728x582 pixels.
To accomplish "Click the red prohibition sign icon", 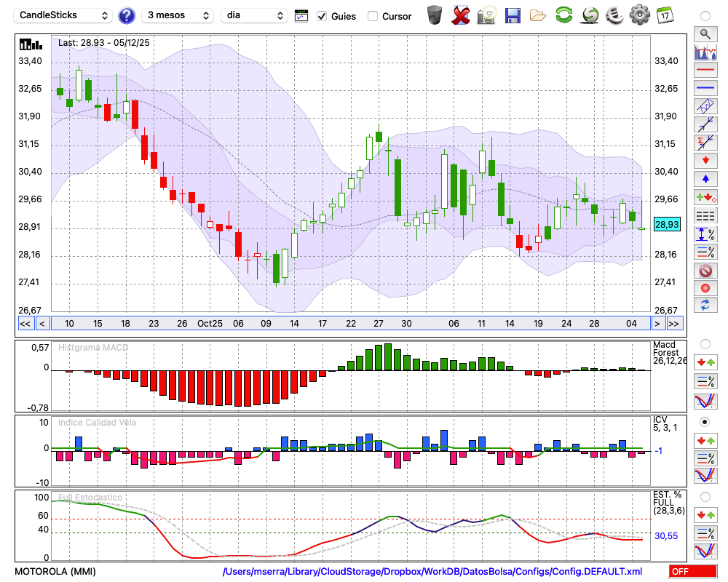I will pos(705,271).
